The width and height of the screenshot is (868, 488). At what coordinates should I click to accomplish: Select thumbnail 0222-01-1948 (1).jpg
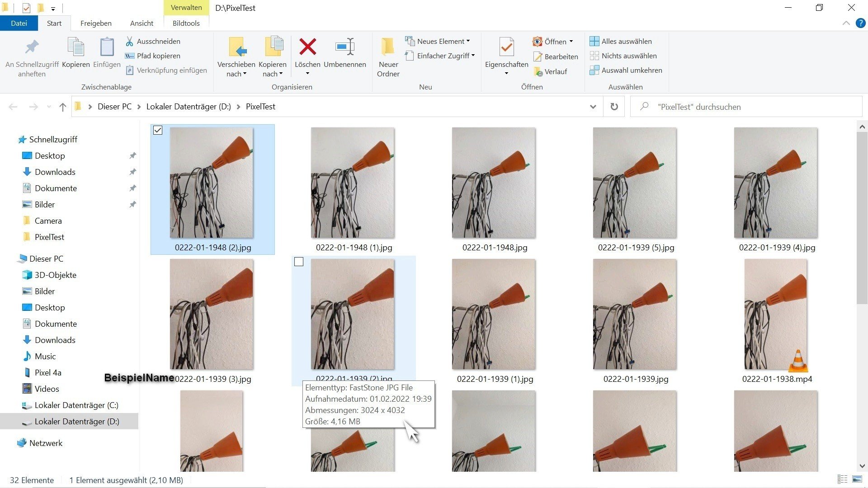coord(352,183)
